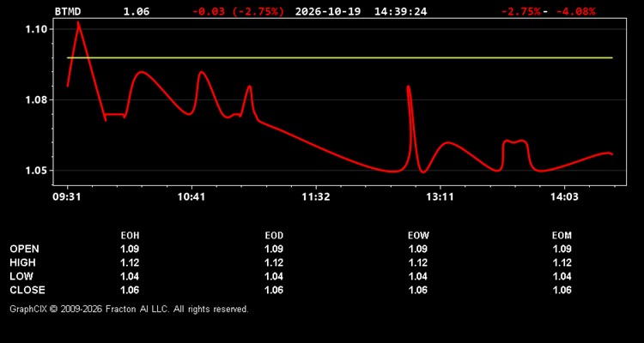Click the EOH close value 1.06

tap(130, 290)
